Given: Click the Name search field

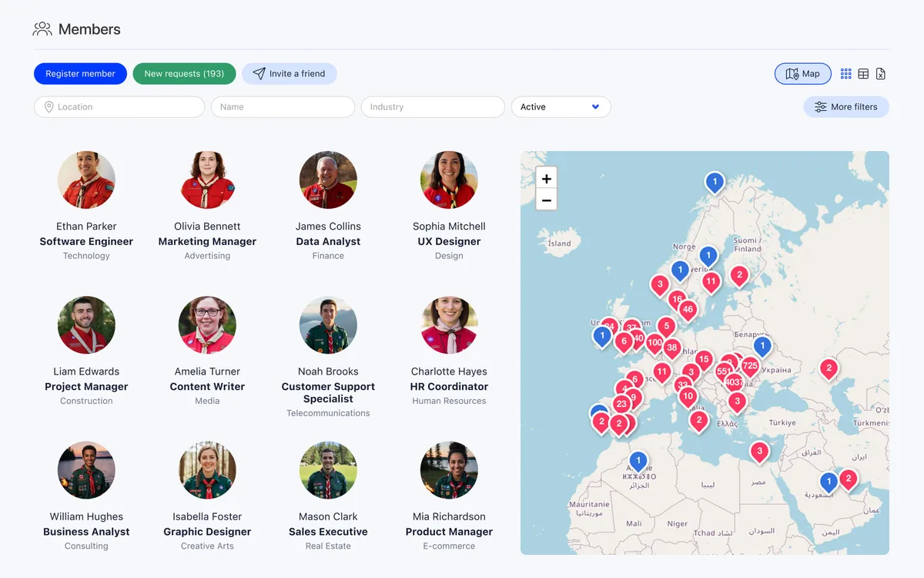Looking at the screenshot, I should point(282,106).
